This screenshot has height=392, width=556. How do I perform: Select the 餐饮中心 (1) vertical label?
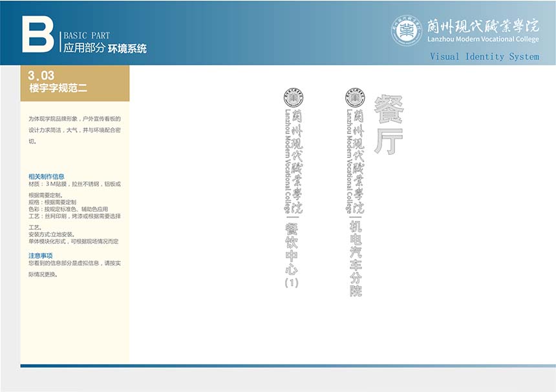pyautogui.click(x=292, y=255)
